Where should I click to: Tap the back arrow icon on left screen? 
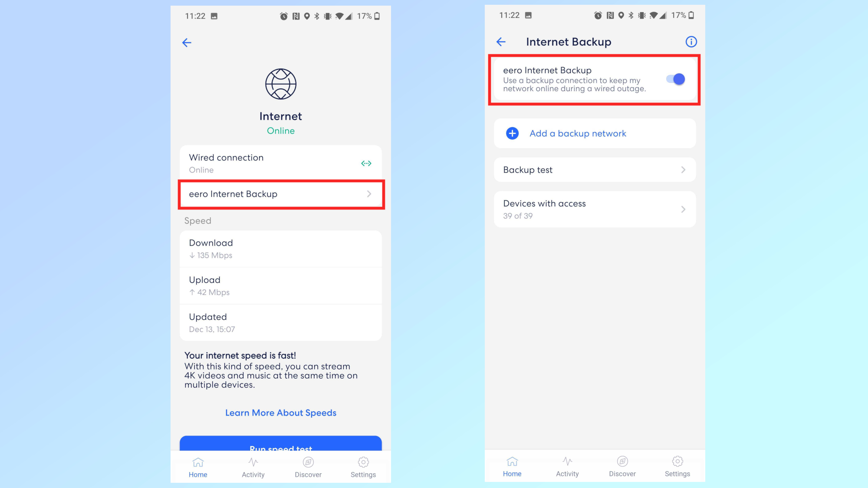tap(187, 42)
